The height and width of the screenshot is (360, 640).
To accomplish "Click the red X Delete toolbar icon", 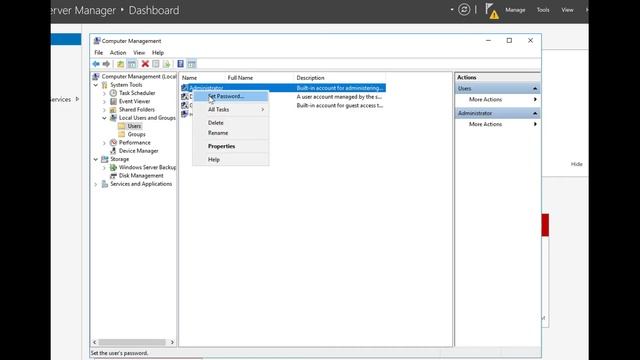I will pyautogui.click(x=145, y=64).
